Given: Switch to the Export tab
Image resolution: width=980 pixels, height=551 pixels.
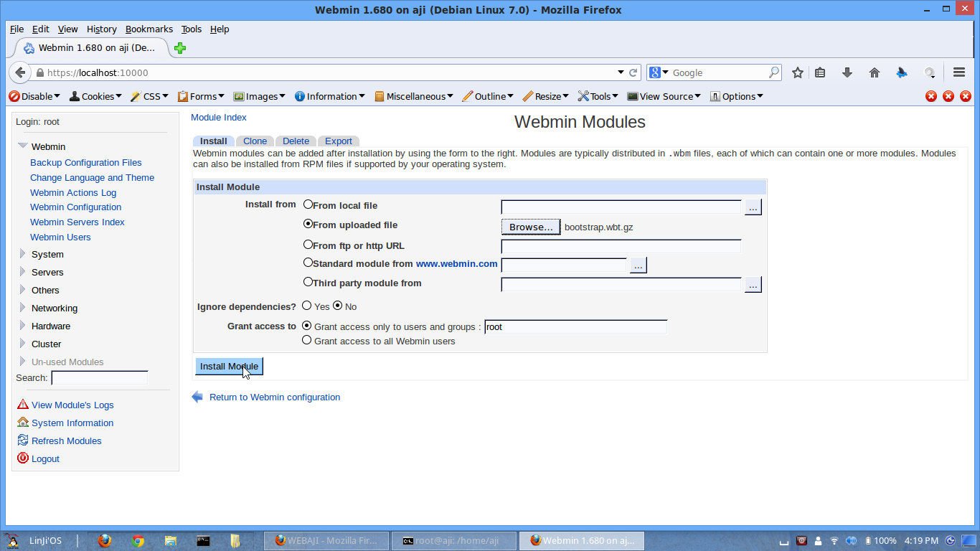Looking at the screenshot, I should (339, 141).
